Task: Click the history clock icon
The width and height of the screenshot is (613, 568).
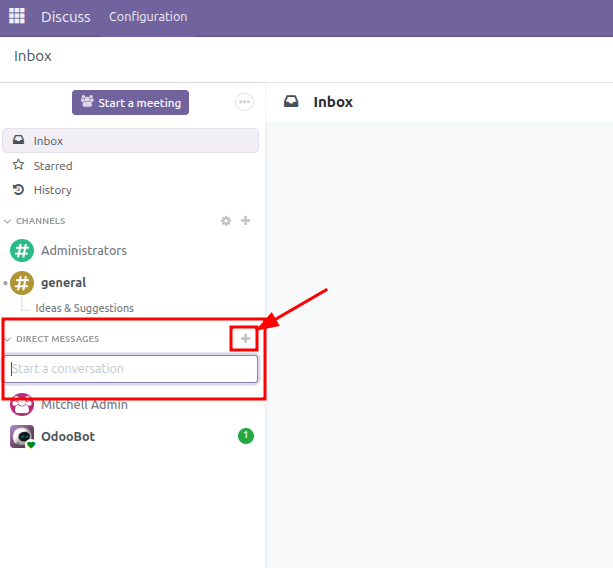Action: [18, 190]
